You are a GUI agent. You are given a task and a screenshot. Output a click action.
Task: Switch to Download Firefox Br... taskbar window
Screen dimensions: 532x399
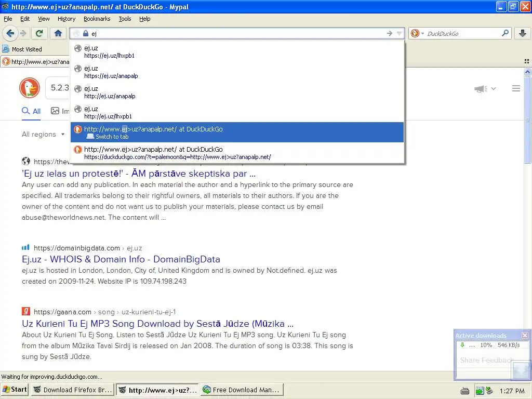(73, 390)
